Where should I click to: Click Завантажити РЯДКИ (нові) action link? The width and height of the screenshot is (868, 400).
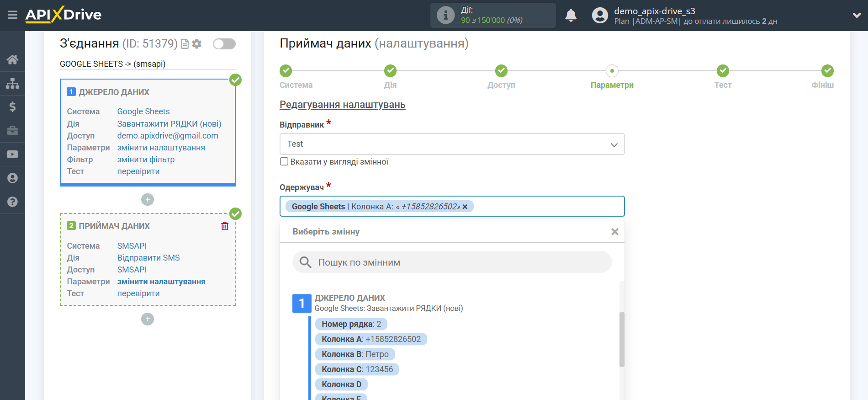169,124
